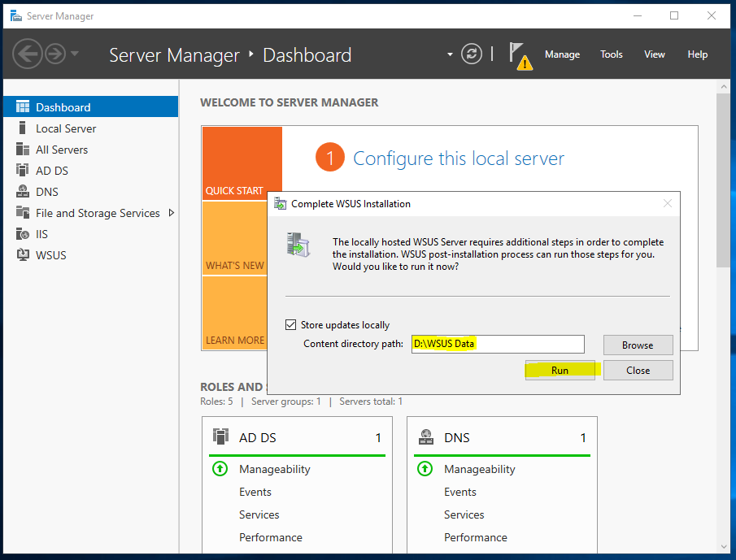Open the Help menu
This screenshot has width=736, height=560.
coord(698,54)
